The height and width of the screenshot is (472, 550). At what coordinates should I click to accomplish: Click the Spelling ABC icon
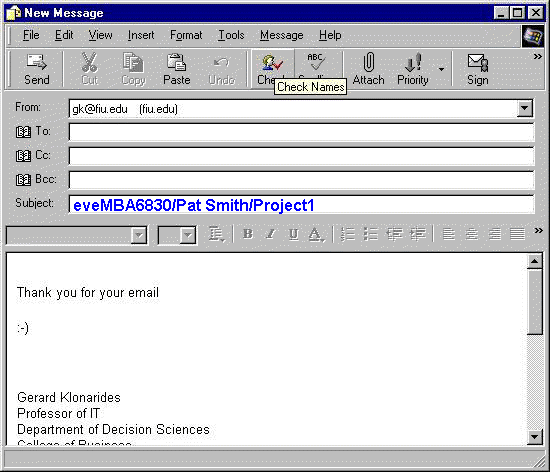(x=316, y=61)
